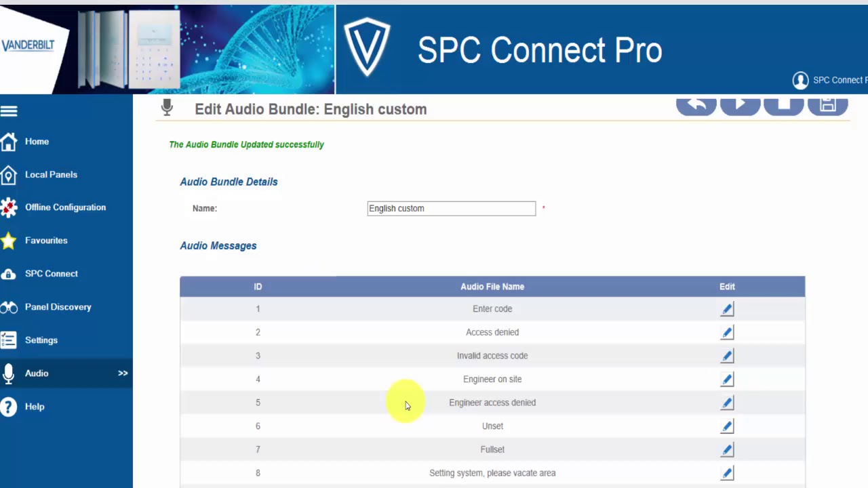Toggle the hamburger menu in sidebar
Screen dimensions: 868x488
click(x=9, y=111)
